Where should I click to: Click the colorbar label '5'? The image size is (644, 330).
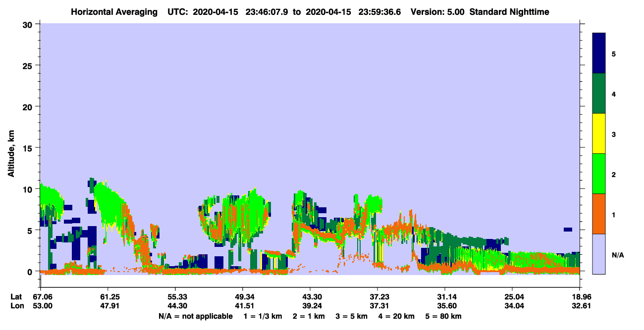(x=613, y=53)
